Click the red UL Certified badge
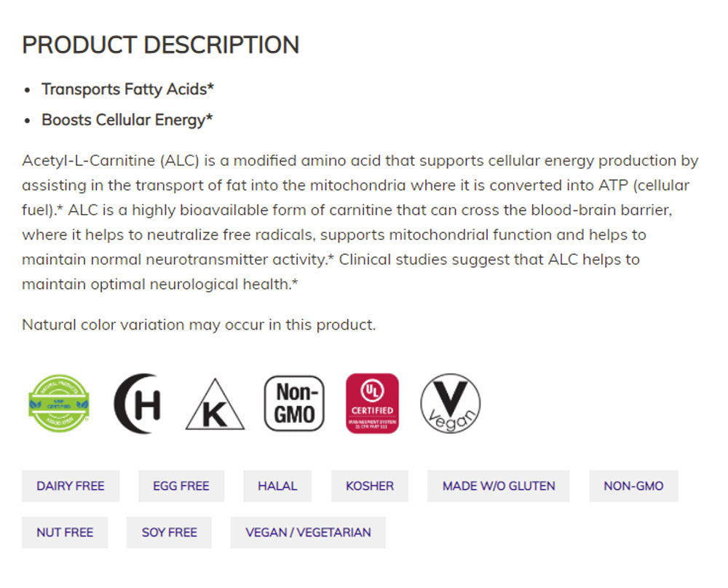Viewport: 728px width, 588px height. (372, 403)
